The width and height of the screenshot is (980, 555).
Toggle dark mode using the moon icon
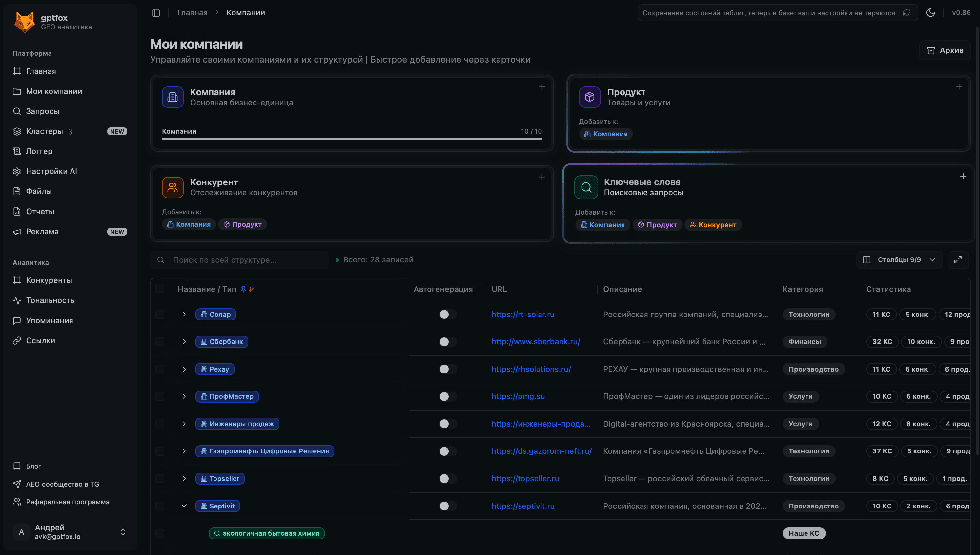click(x=930, y=12)
